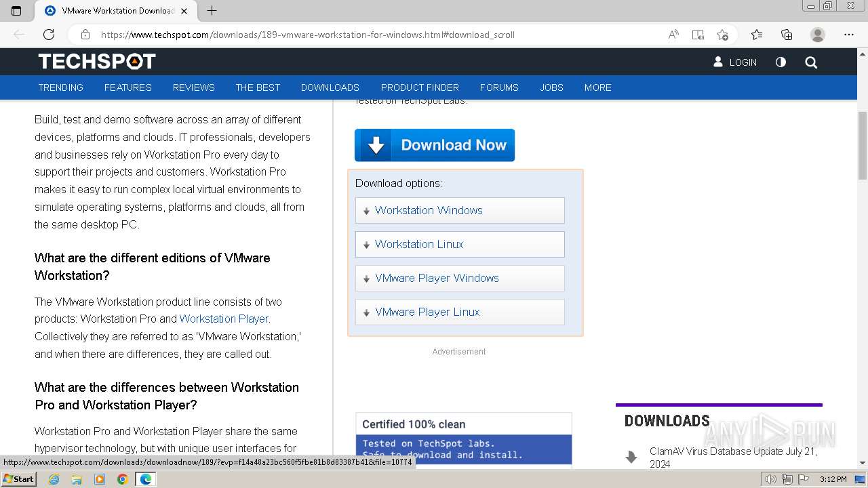Click the Action Center flag icon
The image size is (868, 488).
coord(803,479)
